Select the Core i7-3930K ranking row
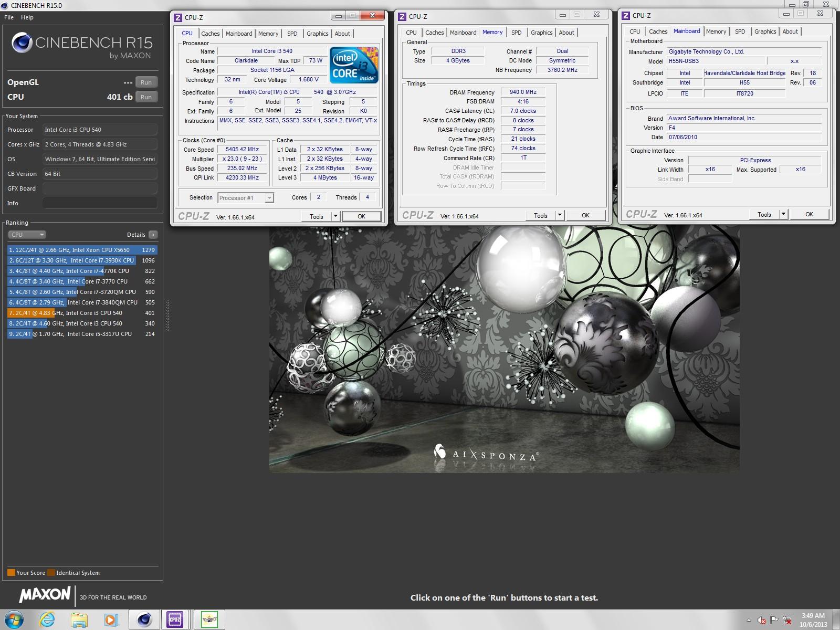The width and height of the screenshot is (840, 630). click(82, 260)
